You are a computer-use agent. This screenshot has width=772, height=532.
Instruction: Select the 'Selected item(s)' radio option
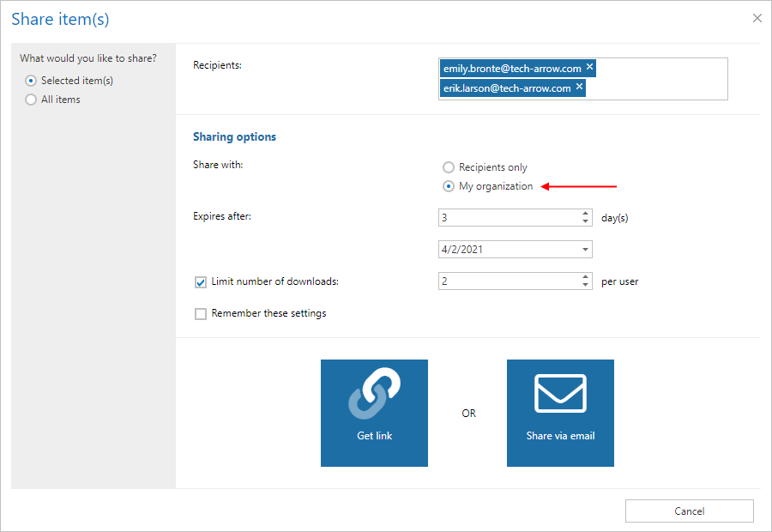[x=32, y=81]
